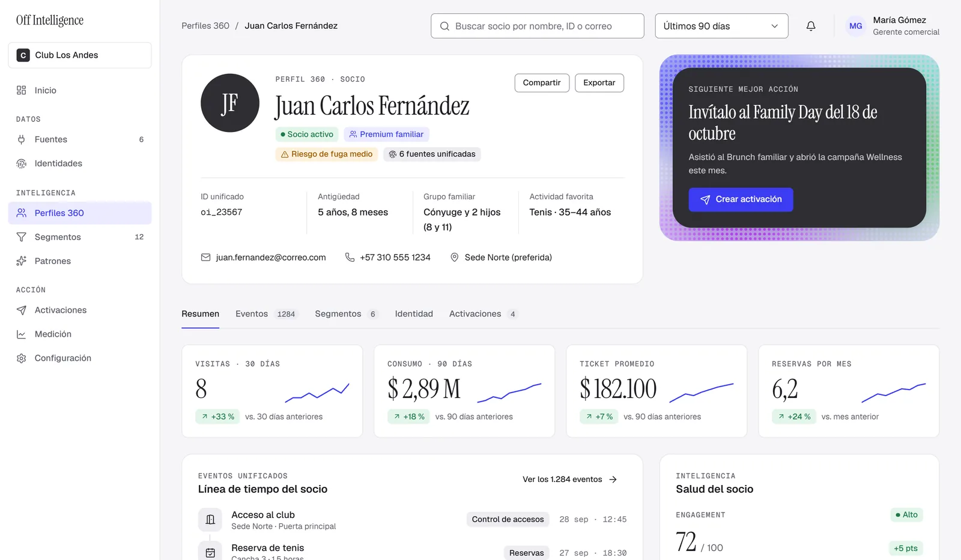961x560 pixels.
Task: Click the Socio activo status tag
Action: pyautogui.click(x=307, y=134)
